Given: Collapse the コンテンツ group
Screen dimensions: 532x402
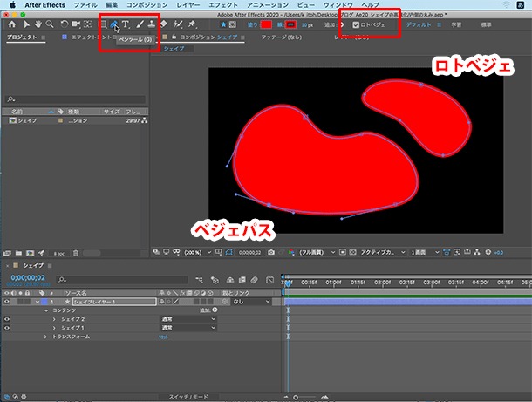Looking at the screenshot, I should click(x=46, y=310).
